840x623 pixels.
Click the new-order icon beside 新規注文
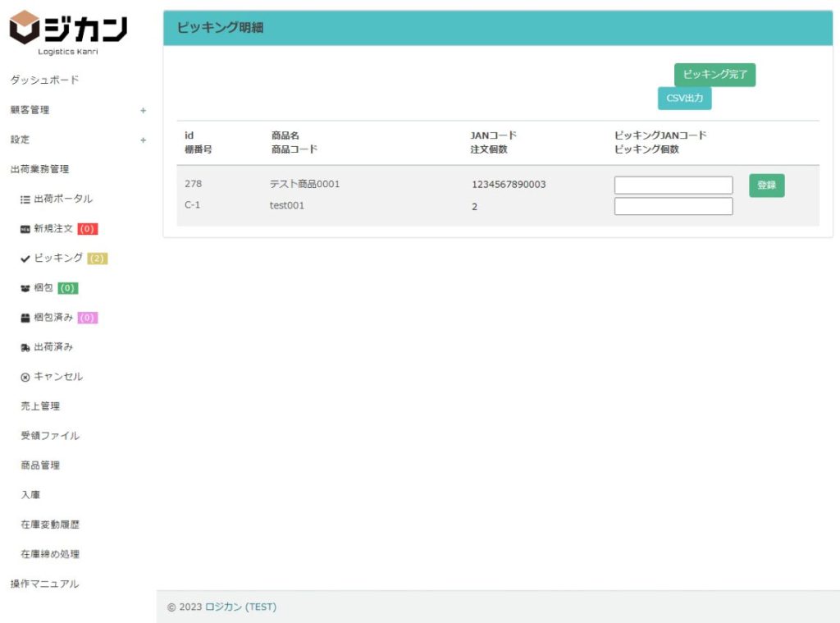pyautogui.click(x=25, y=229)
